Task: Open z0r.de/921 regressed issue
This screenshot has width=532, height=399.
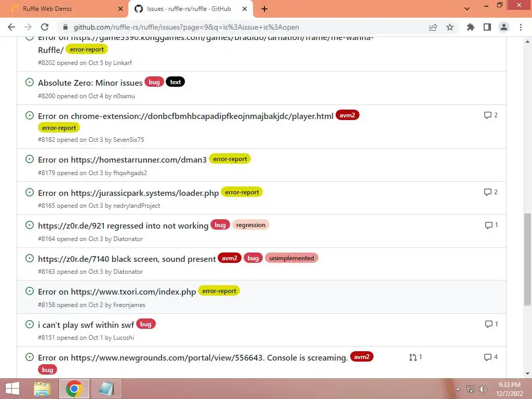Action: (x=123, y=225)
